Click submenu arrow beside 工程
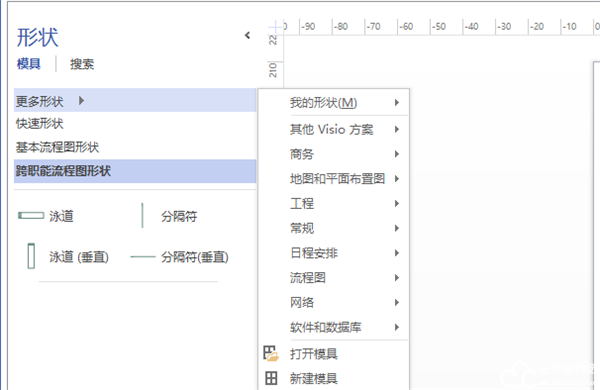 (397, 203)
